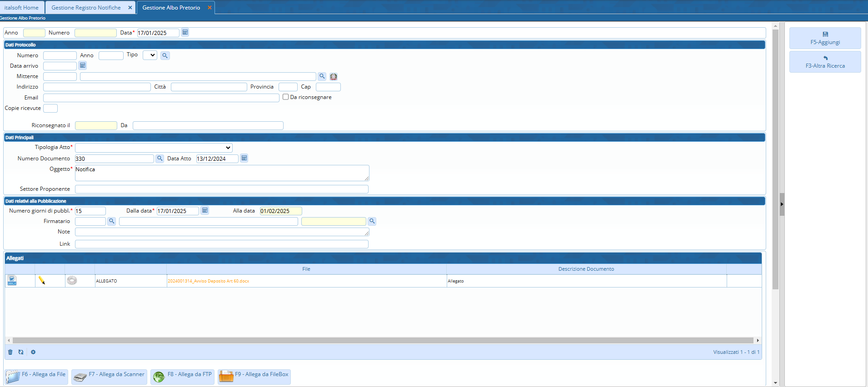The image size is (868, 387).
Task: Search for a Mittente with the magnifier icon
Action: (x=322, y=76)
